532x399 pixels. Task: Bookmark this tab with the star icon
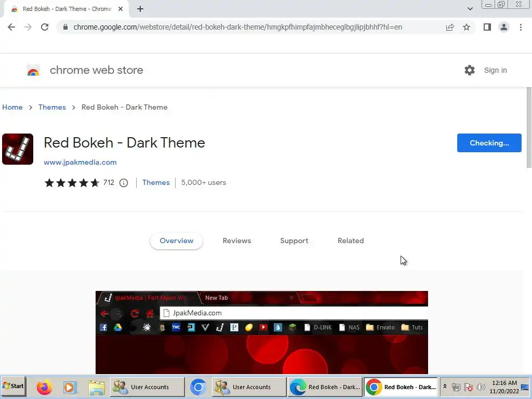pos(467,27)
